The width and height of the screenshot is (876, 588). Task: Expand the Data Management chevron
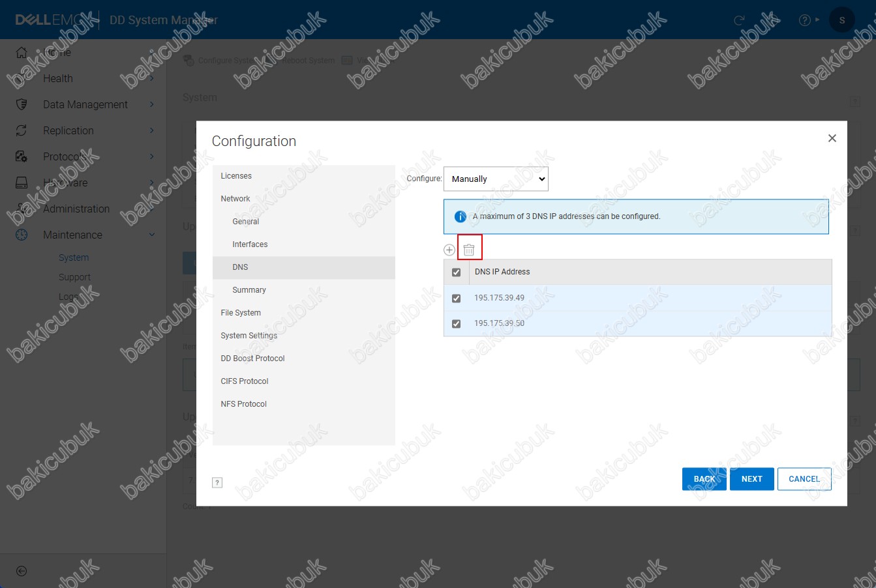[151, 104]
